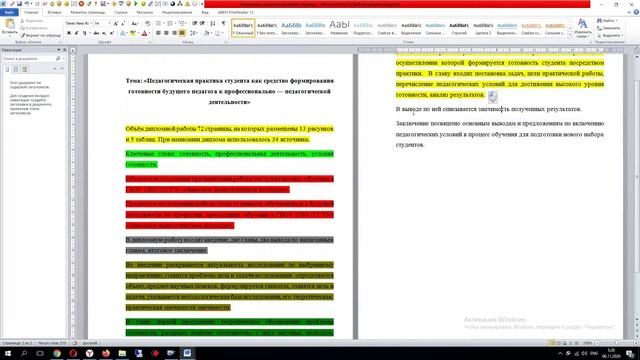Switch to the References (Ссылки) tab
This screenshot has width=640, height=360.
pyautogui.click(x=121, y=12)
